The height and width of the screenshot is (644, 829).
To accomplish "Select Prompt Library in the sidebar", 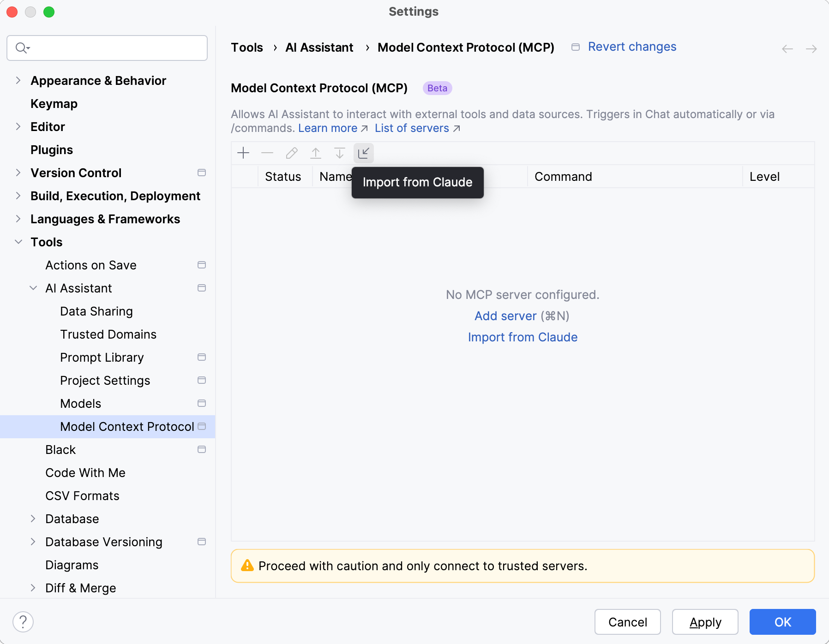I will 102,358.
